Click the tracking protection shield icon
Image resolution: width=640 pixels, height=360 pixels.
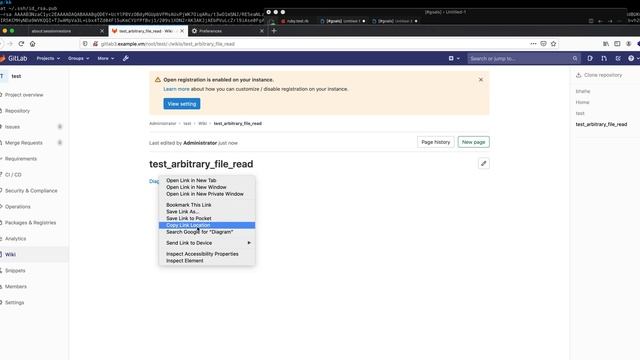point(85,44)
